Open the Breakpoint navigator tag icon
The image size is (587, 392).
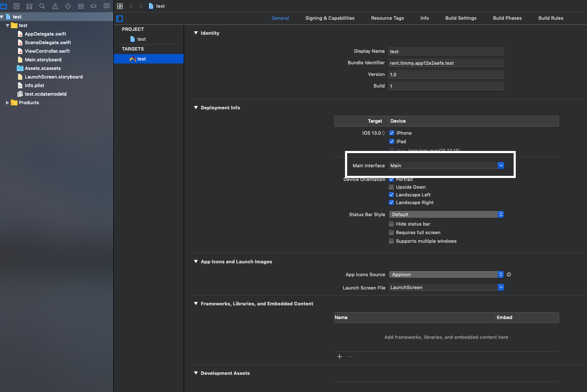[x=94, y=6]
